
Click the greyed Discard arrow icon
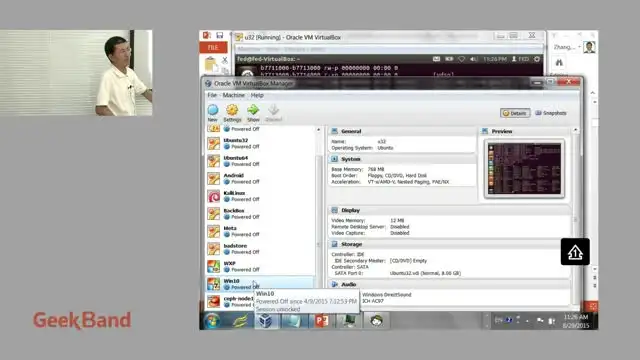point(273,113)
